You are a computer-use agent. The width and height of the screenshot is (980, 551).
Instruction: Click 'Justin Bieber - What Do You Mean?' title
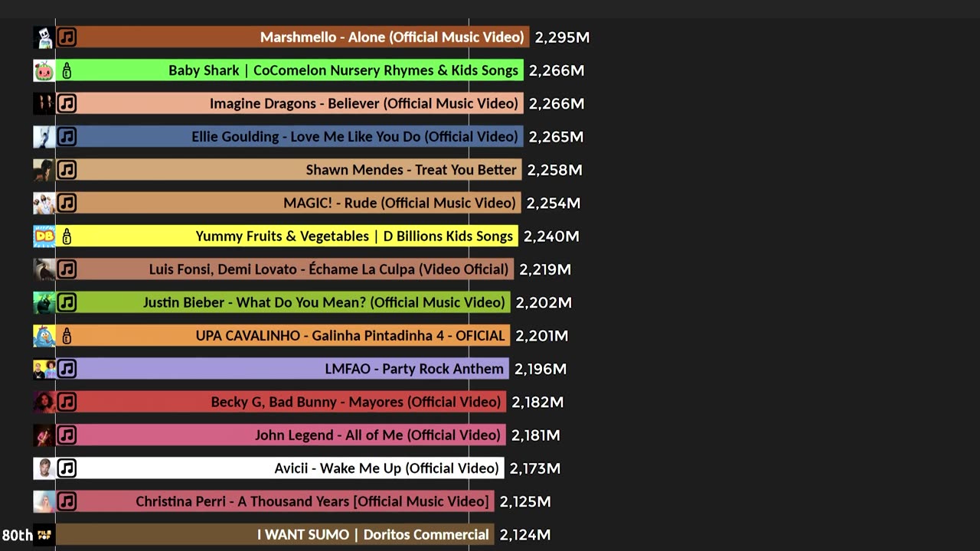[324, 302]
